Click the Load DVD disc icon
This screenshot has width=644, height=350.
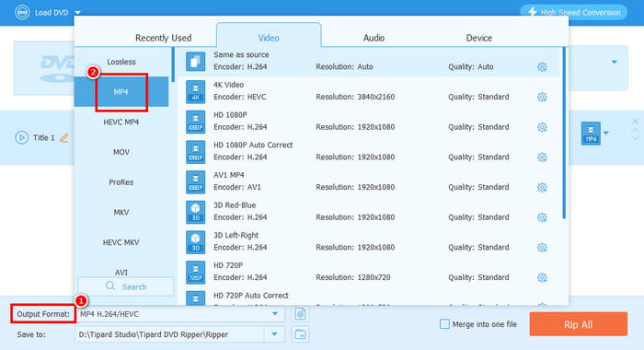tap(22, 12)
